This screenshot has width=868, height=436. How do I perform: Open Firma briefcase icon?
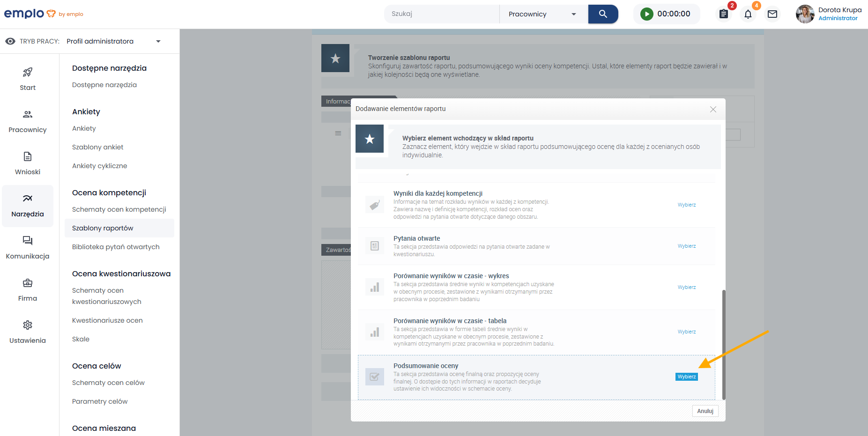pyautogui.click(x=28, y=283)
